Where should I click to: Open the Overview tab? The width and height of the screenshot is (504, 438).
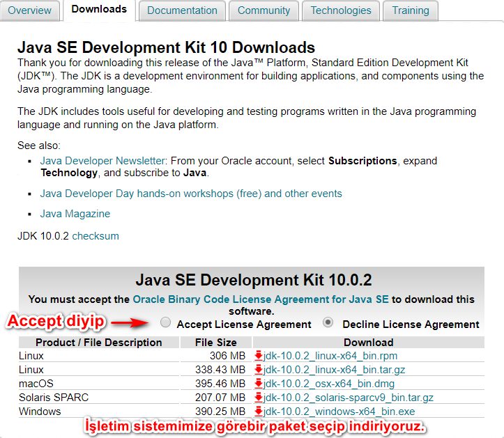click(29, 10)
